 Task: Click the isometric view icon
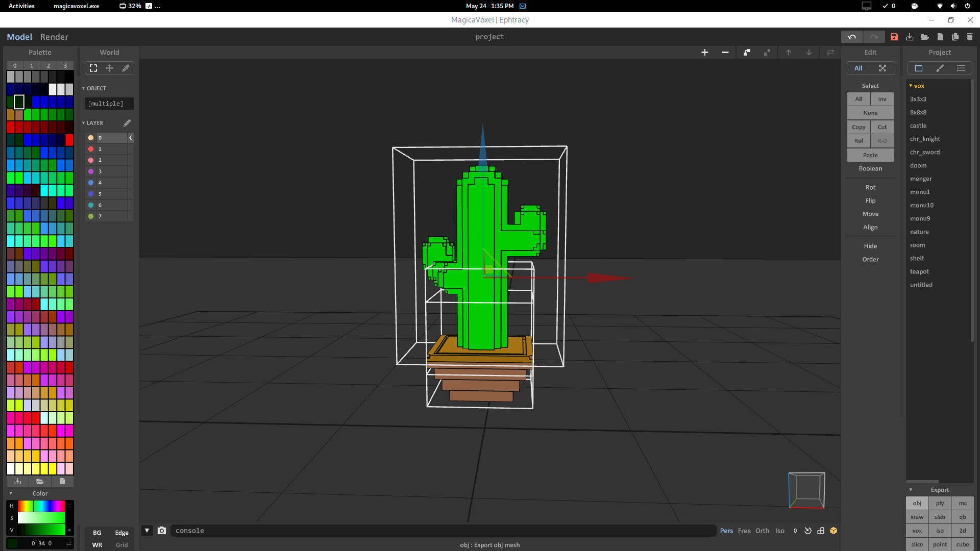click(780, 531)
